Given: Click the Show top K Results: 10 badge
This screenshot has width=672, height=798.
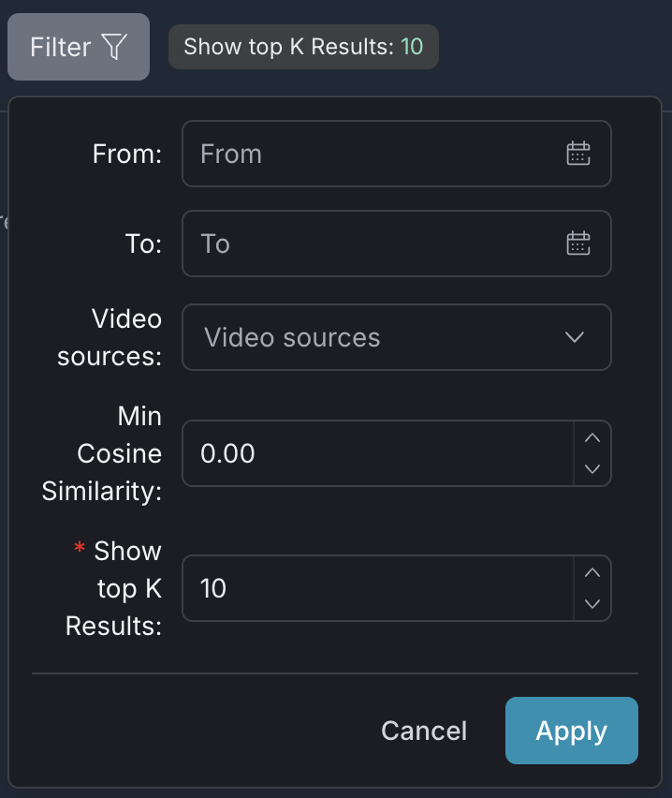Looking at the screenshot, I should pyautogui.click(x=303, y=46).
